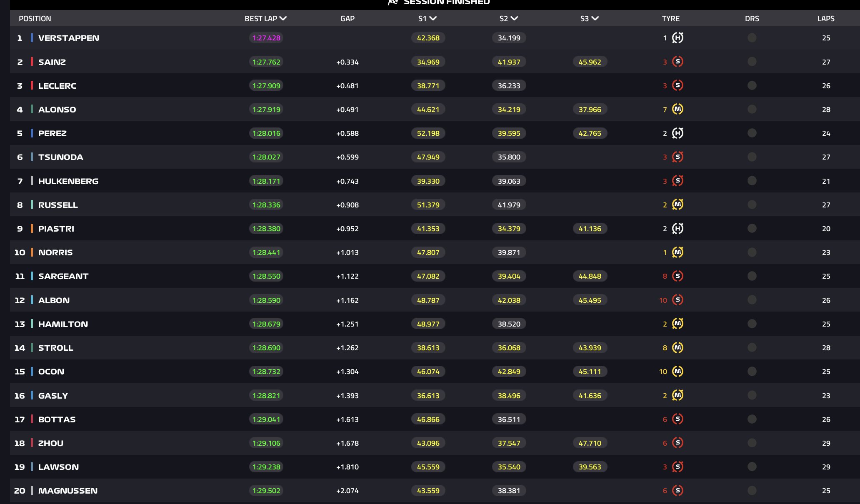Viewport: 860px width, 504px height.
Task: Select driver name LECLERC
Action: [x=57, y=86]
